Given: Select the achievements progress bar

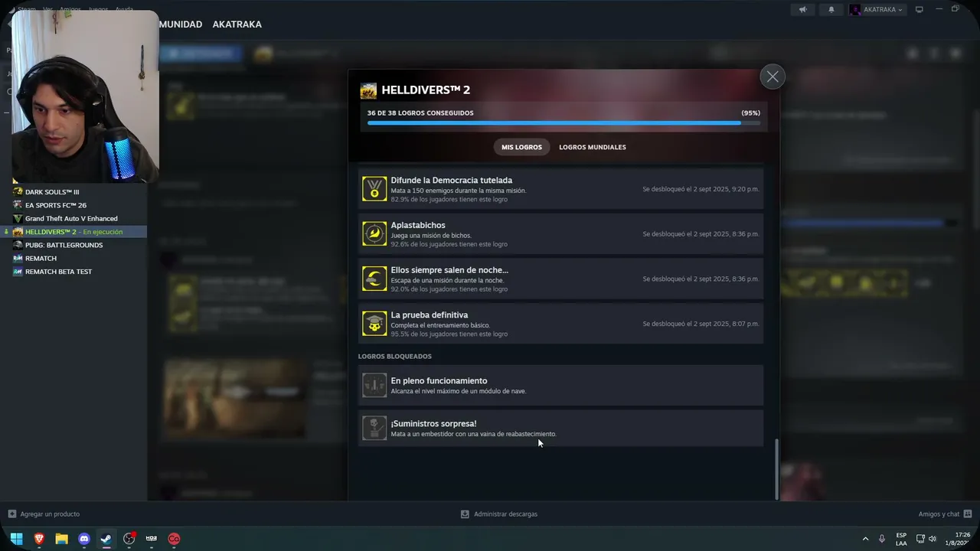Looking at the screenshot, I should click(x=563, y=122).
